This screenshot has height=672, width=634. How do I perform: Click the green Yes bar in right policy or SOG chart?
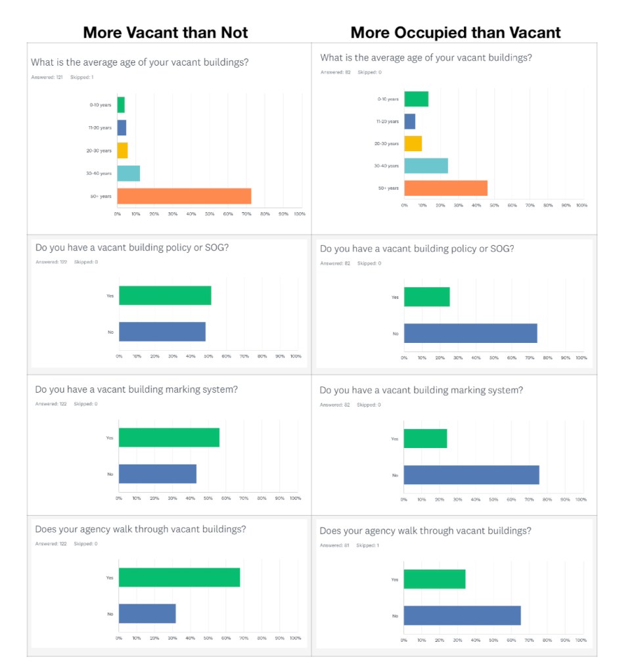(426, 297)
